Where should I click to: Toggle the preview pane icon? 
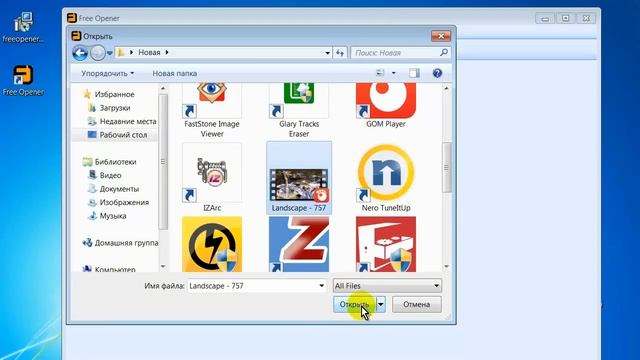[x=414, y=73]
